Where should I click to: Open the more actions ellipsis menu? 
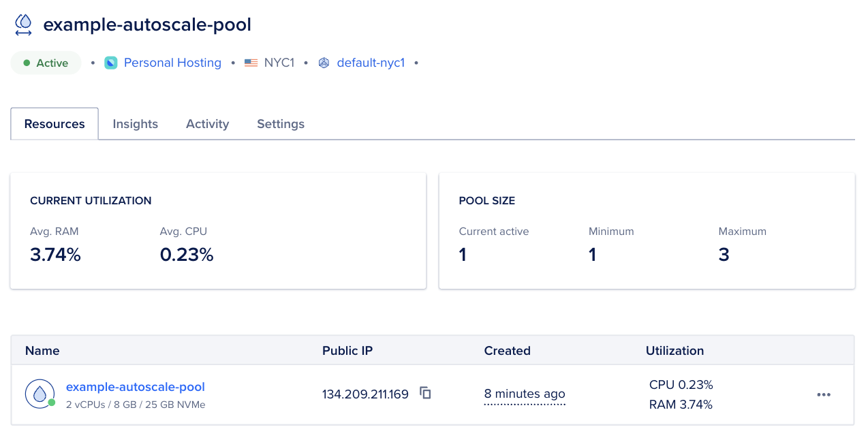[x=824, y=394]
